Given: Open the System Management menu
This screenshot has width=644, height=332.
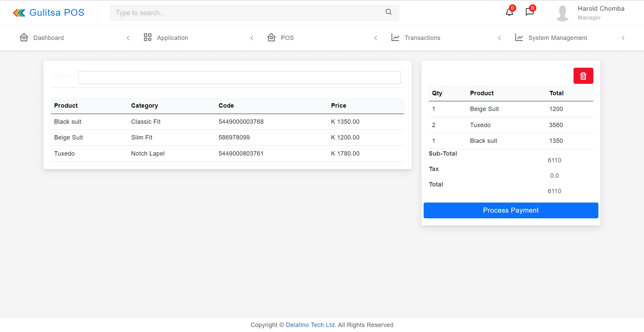Looking at the screenshot, I should [x=557, y=38].
